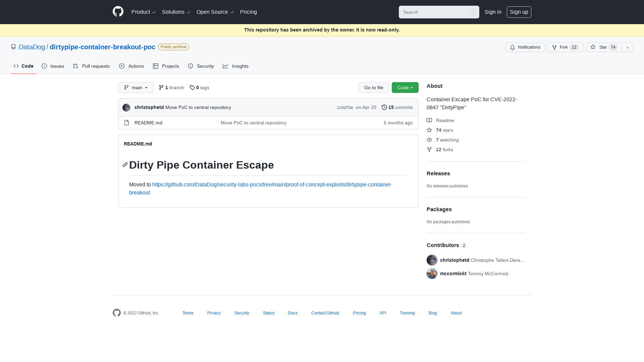This screenshot has height=362, width=644.
Task: View the 1 branch list
Action: tap(171, 87)
